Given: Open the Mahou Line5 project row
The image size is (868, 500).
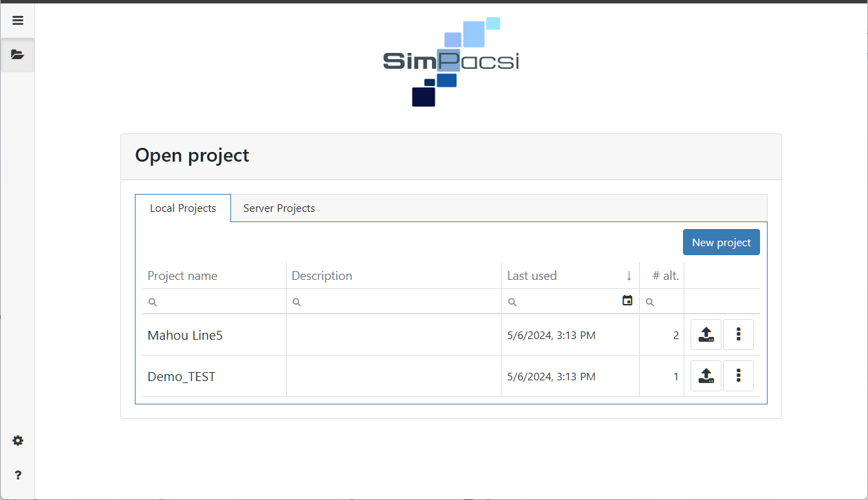Looking at the screenshot, I should pyautogui.click(x=185, y=336).
